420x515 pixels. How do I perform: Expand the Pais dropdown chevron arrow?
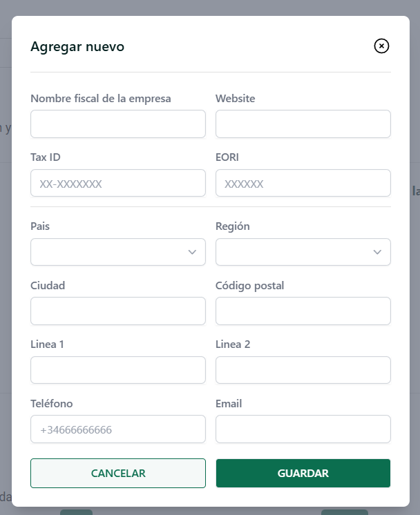[192, 252]
